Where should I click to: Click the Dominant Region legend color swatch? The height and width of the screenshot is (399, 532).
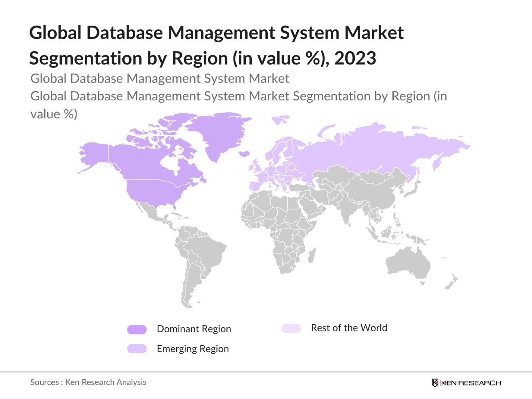pos(137,329)
